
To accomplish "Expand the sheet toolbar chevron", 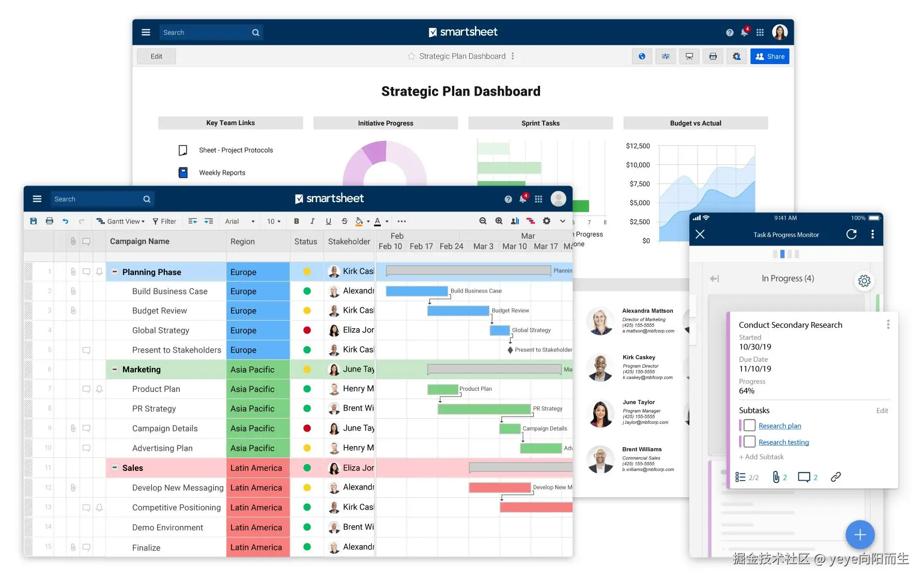I will [x=563, y=221].
